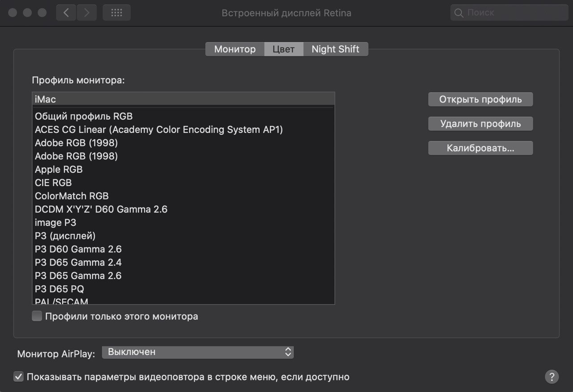Click the Открыть профиль button
573x392 pixels.
tap(480, 99)
